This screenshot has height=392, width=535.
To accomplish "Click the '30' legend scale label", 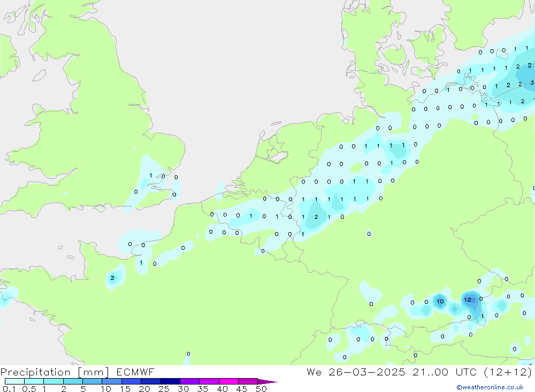I will pyautogui.click(x=183, y=389).
